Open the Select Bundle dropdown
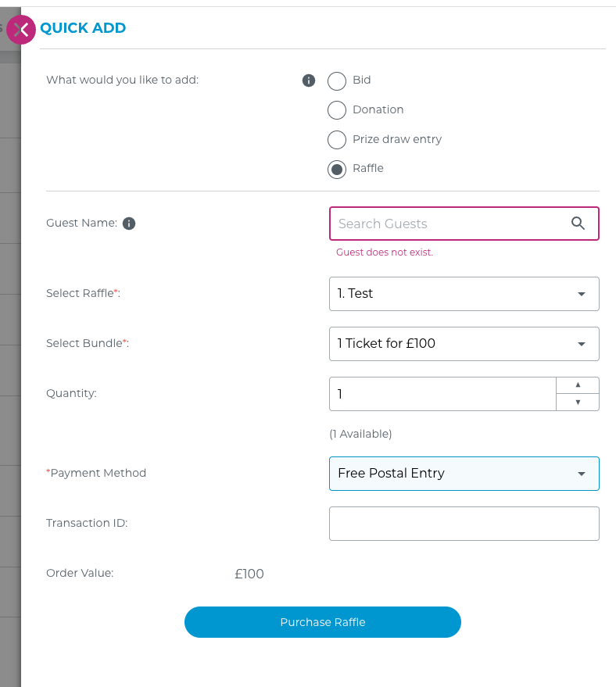This screenshot has width=616, height=687. (x=464, y=344)
